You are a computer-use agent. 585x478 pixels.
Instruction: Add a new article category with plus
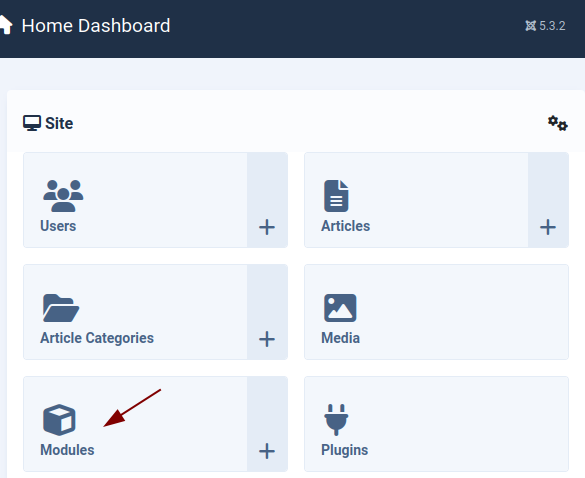click(x=267, y=339)
